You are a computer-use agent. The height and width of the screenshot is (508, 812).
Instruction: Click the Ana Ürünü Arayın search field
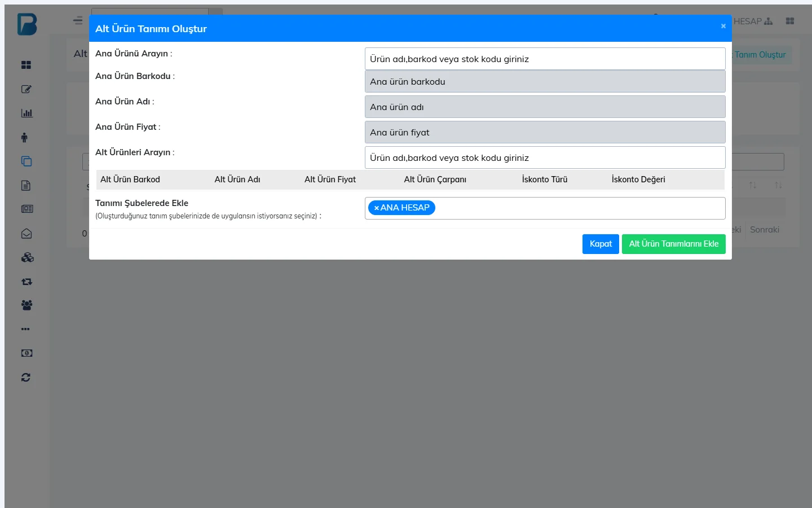point(545,59)
